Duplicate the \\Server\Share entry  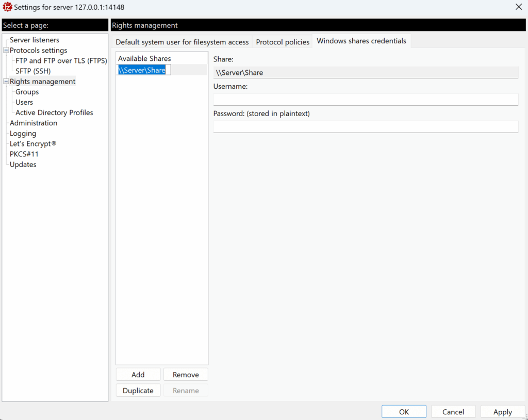tap(138, 391)
